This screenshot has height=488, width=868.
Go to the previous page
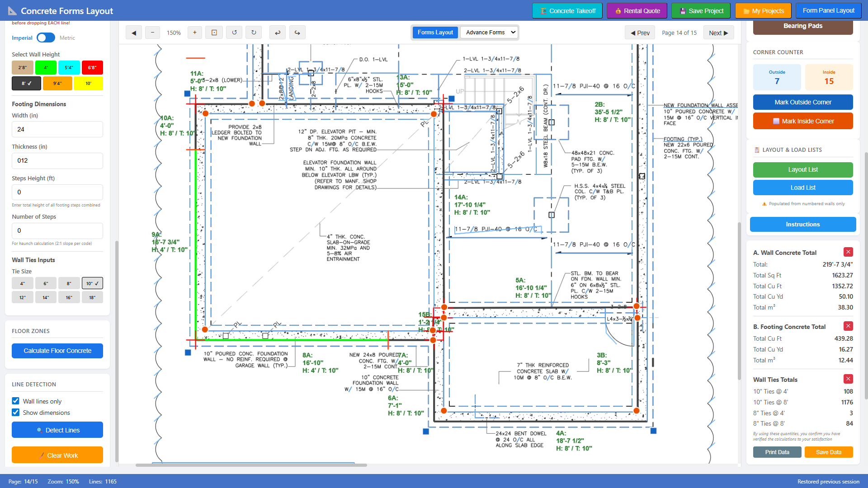[x=640, y=33]
